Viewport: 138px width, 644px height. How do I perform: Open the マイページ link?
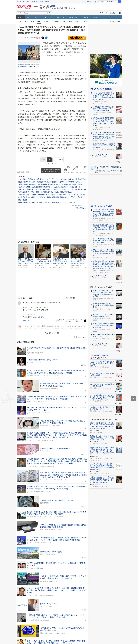pos(103,13)
